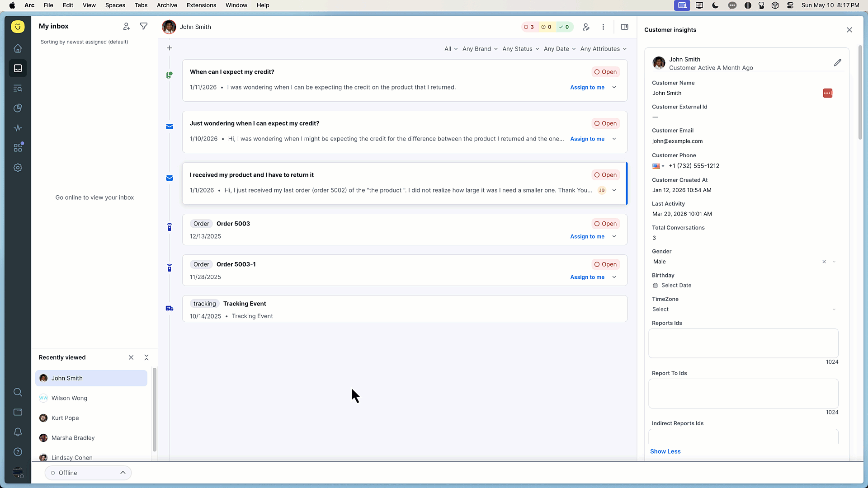Select Wilson Wong in Recently viewed
Screen dimensions: 868x488
click(x=91, y=398)
